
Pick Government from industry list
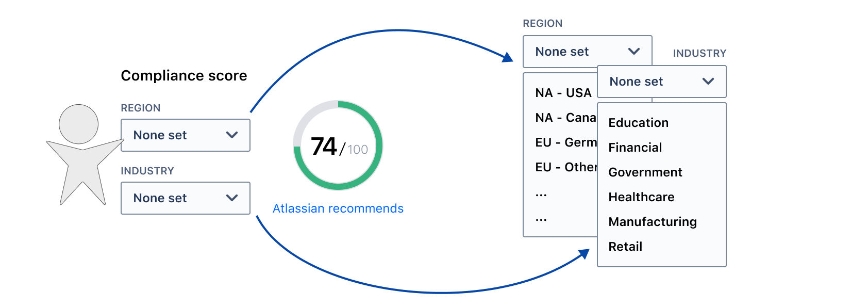coord(645,172)
